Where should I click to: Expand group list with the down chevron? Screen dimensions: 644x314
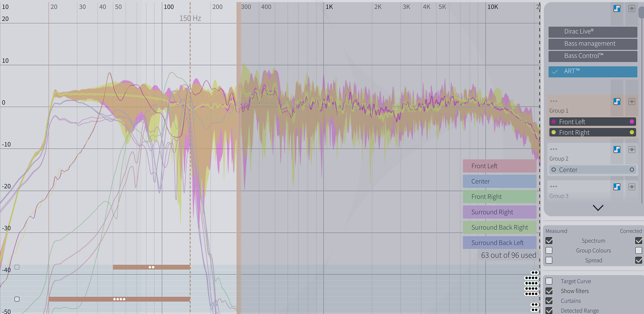pos(598,208)
